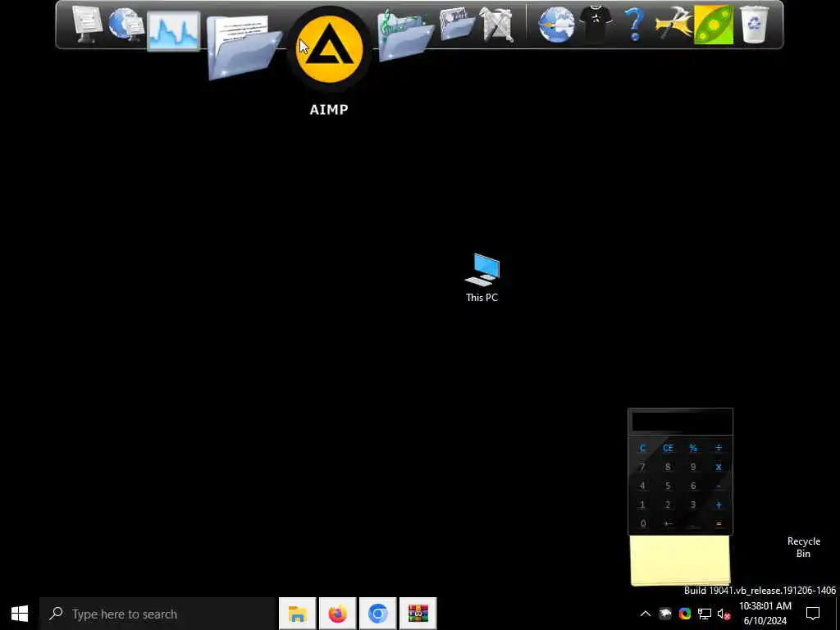840x630 pixels.
Task: Click the calculator display field
Action: tap(680, 422)
